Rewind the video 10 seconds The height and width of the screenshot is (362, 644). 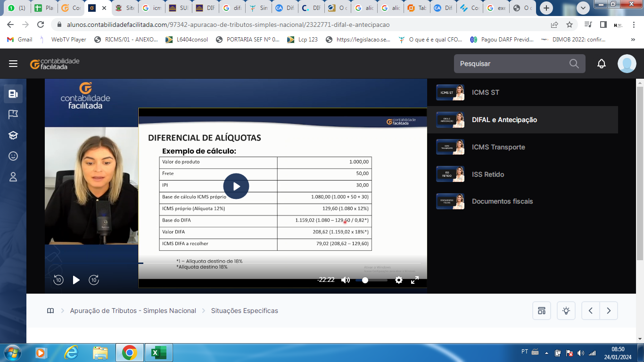tap(58, 280)
